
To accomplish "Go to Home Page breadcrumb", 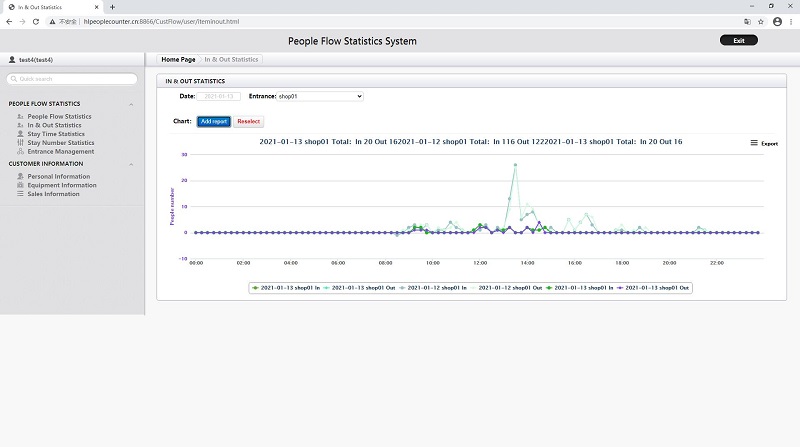I will [178, 59].
